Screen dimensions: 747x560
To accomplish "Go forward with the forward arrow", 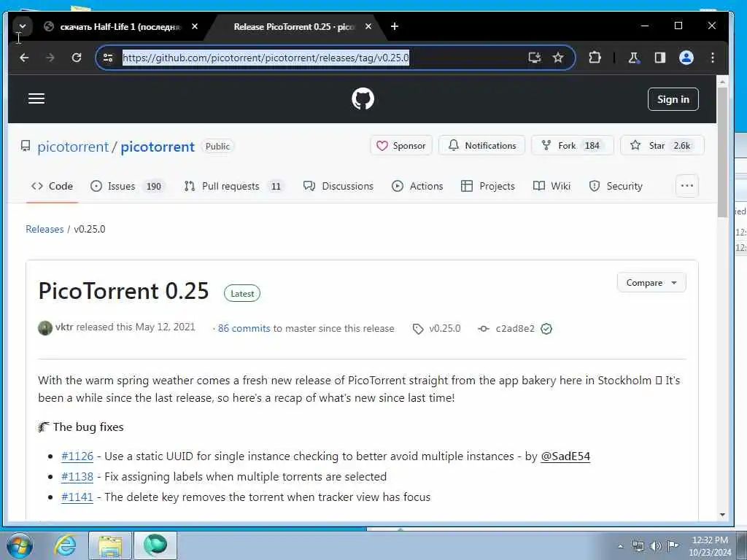I will pos(50,58).
